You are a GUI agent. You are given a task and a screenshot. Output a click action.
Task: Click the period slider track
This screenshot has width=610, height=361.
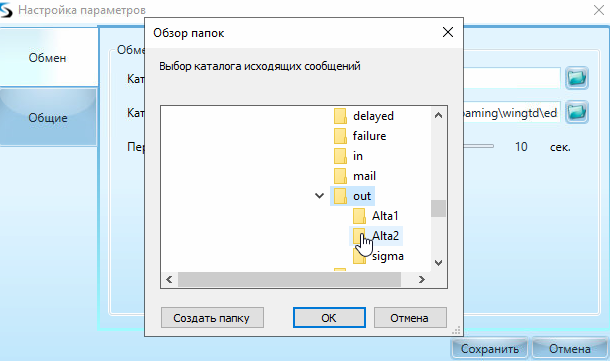coord(479,147)
